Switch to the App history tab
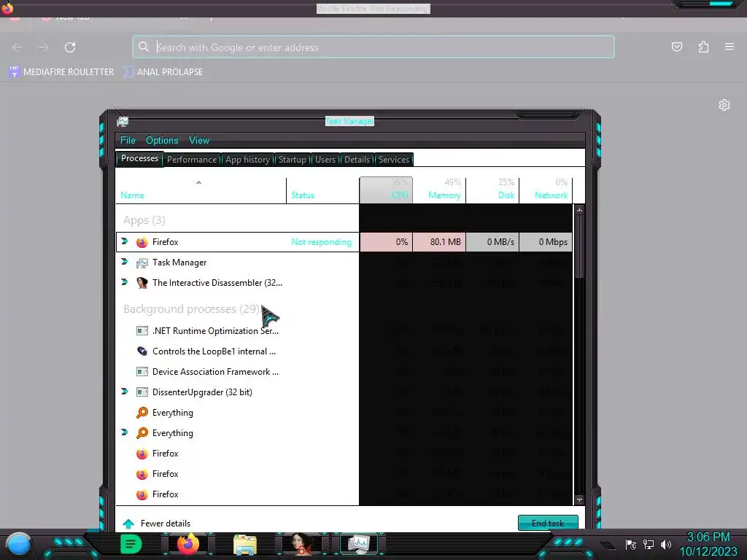Screen dimensions: 747x560 point(247,160)
